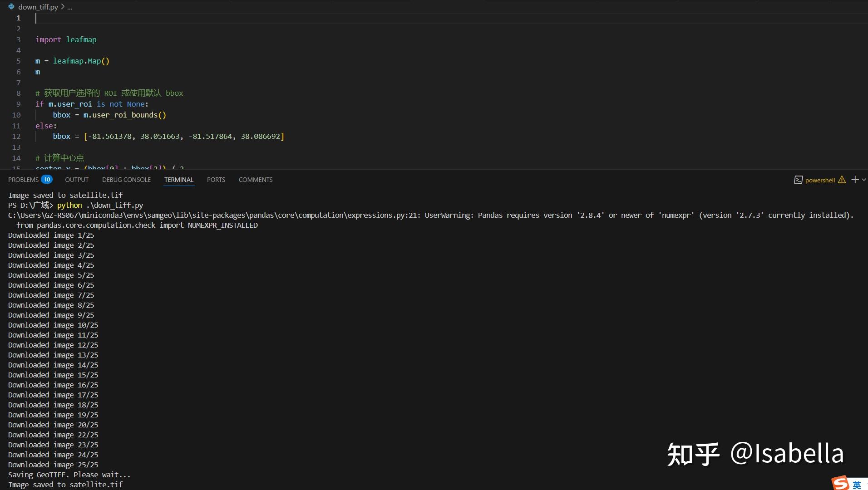Viewport: 868px width, 490px height.
Task: Place cursor on the bbox variable at line 10
Action: [62, 115]
